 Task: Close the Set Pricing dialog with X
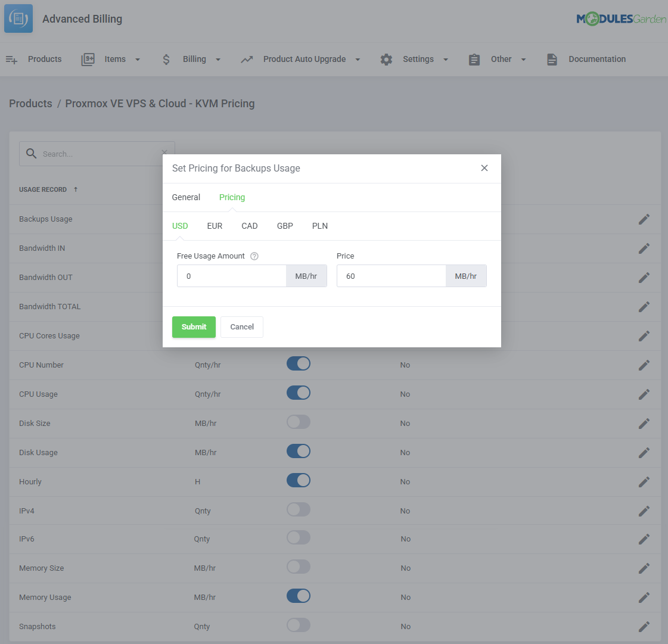click(484, 168)
